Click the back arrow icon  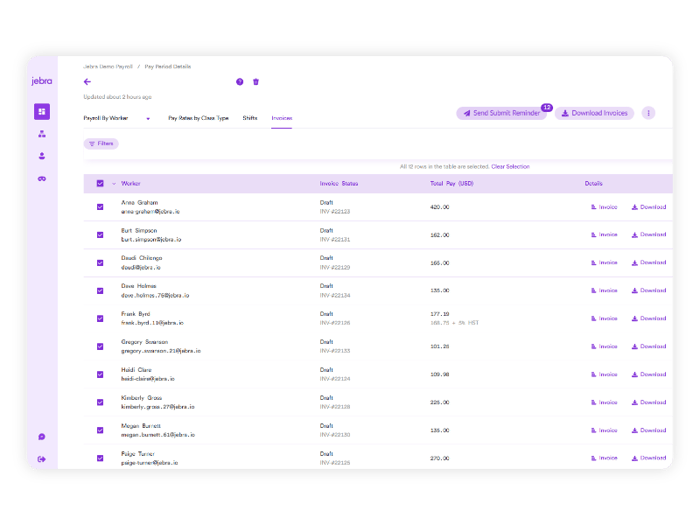[87, 82]
